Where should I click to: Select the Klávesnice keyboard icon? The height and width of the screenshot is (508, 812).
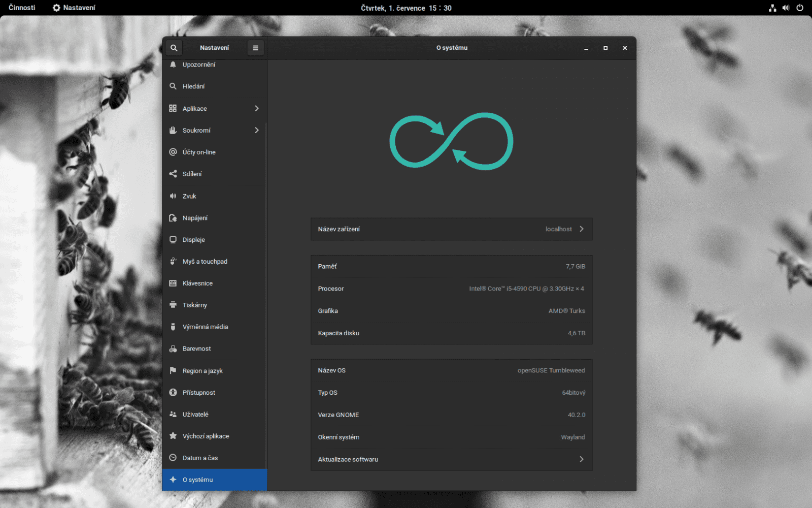(173, 283)
